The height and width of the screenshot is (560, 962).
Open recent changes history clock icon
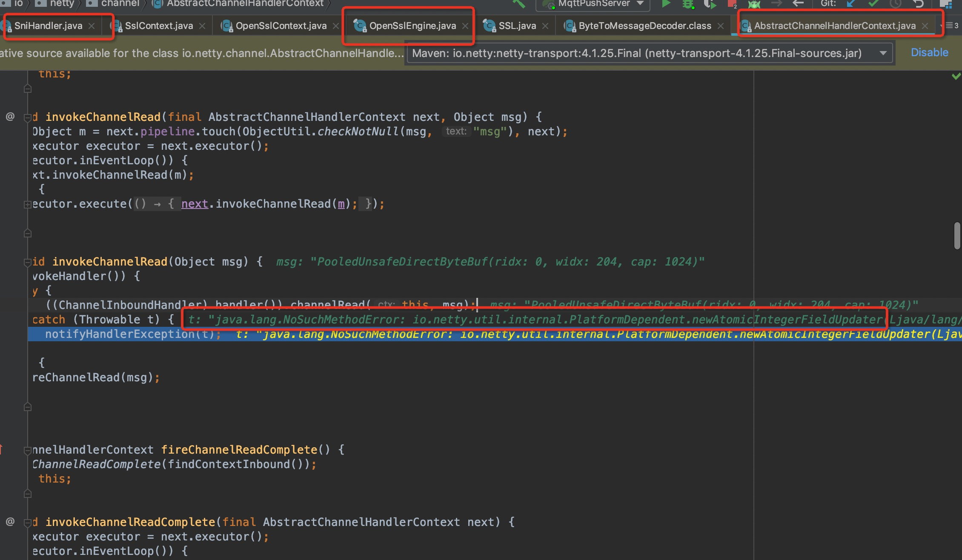tap(895, 4)
